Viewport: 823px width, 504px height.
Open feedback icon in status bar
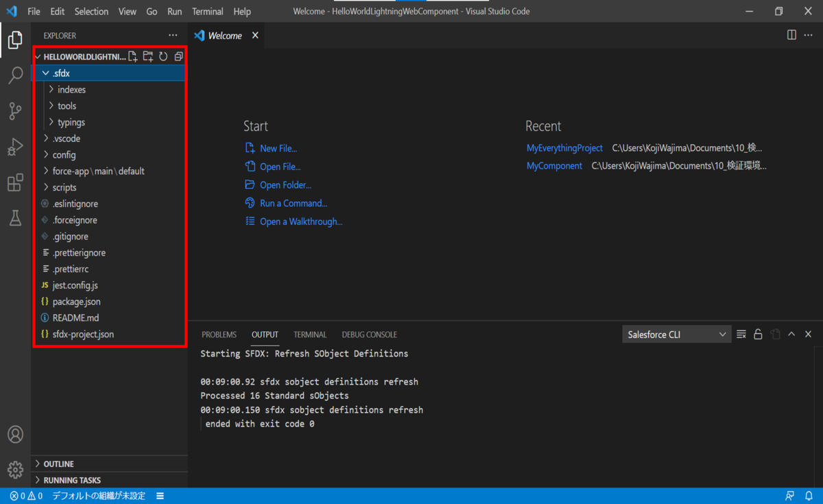tap(790, 496)
